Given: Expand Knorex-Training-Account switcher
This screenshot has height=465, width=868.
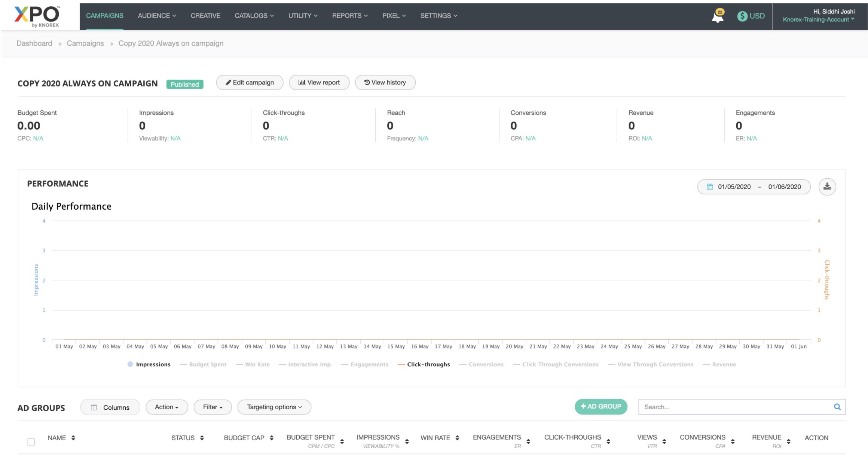Looking at the screenshot, I should pos(818,19).
